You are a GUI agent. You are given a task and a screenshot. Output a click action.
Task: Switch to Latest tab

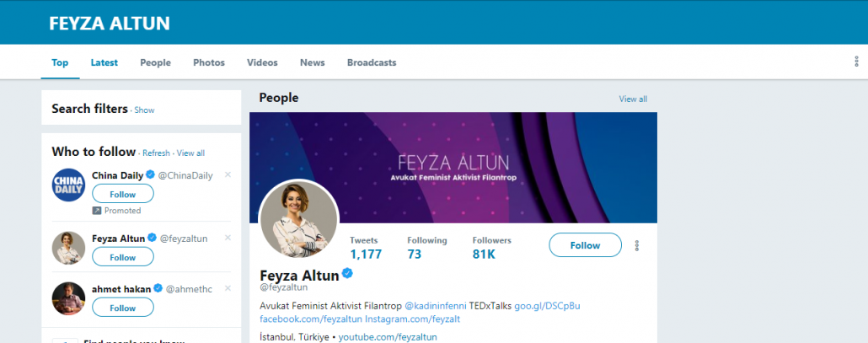[x=104, y=62]
